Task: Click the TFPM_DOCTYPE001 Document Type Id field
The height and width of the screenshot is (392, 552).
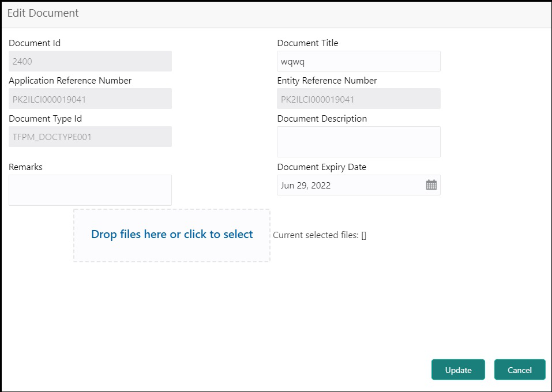Action: point(90,137)
